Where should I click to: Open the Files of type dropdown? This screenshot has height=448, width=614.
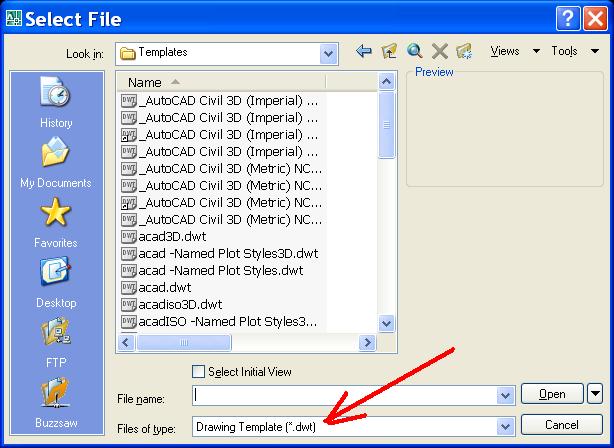(x=505, y=426)
